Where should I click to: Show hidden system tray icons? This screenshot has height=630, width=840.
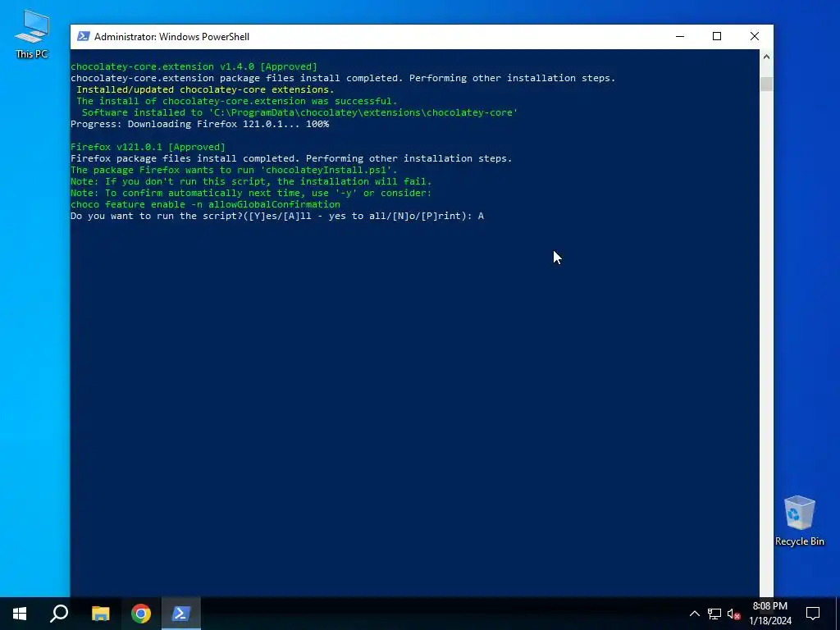[x=694, y=614]
